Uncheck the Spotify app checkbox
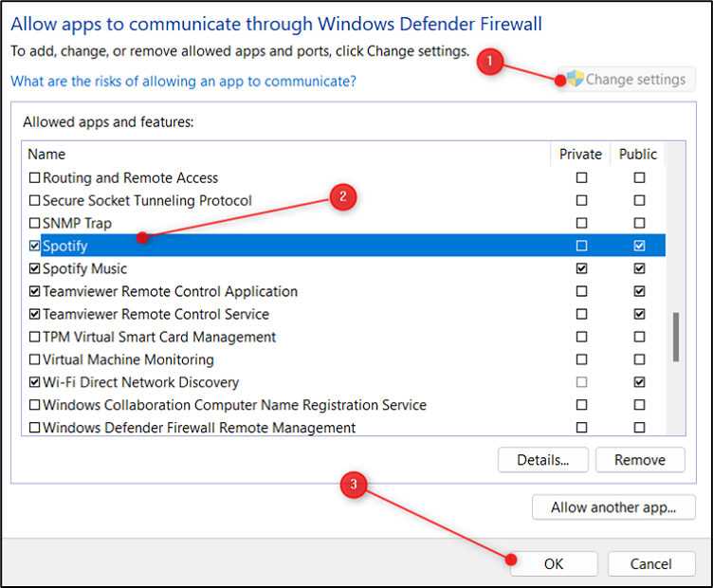 pyautogui.click(x=34, y=246)
